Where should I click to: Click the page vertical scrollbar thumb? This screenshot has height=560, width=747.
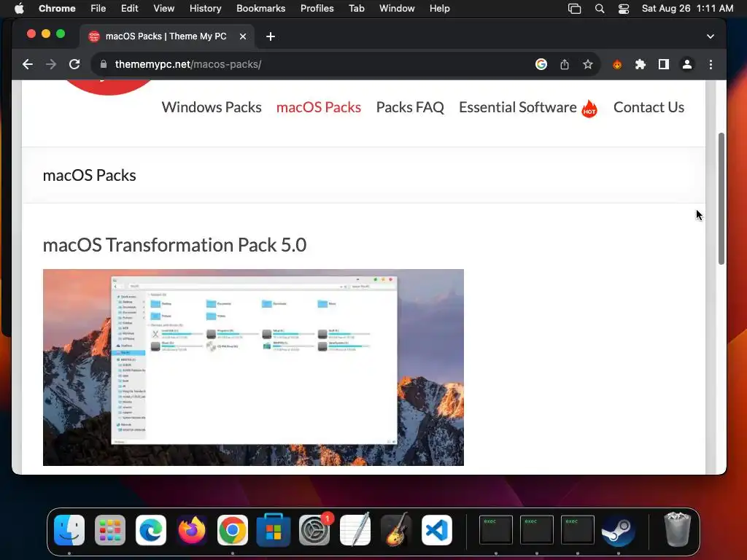[x=721, y=198]
